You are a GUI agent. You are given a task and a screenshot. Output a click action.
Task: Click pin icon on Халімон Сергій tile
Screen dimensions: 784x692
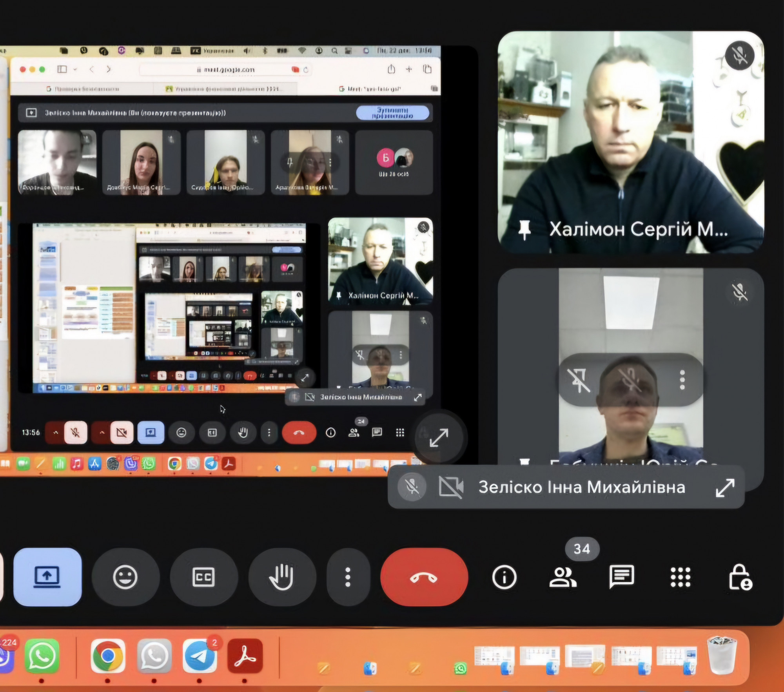(x=524, y=229)
